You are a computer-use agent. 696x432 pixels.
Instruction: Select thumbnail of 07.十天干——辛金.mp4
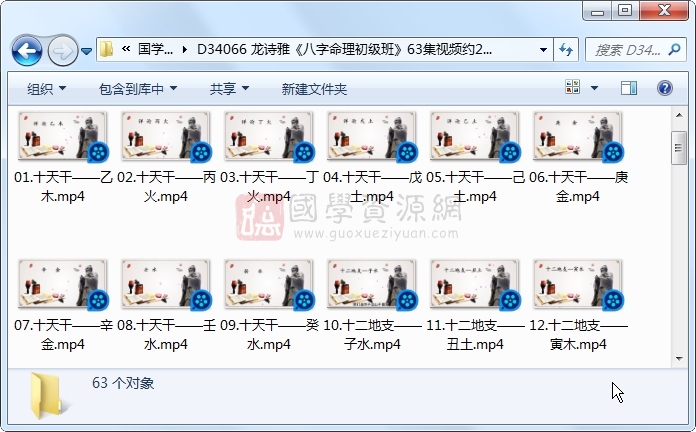pyautogui.click(x=63, y=285)
